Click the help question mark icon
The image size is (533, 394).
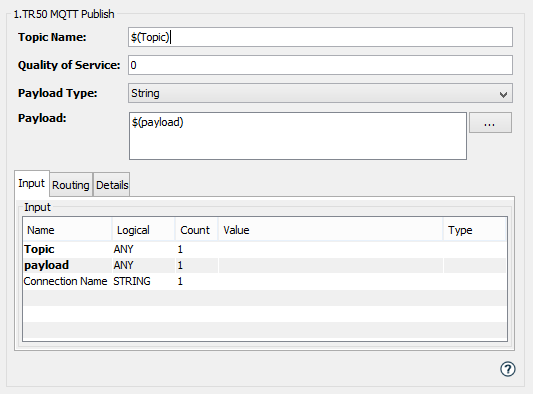click(508, 369)
